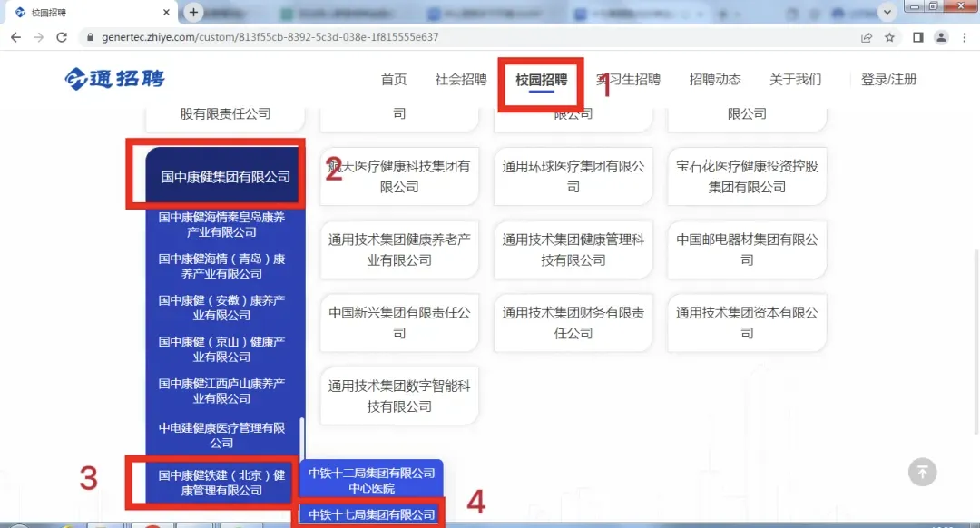Expand tab search dropdown arrow
The height and width of the screenshot is (528, 980).
click(x=887, y=12)
